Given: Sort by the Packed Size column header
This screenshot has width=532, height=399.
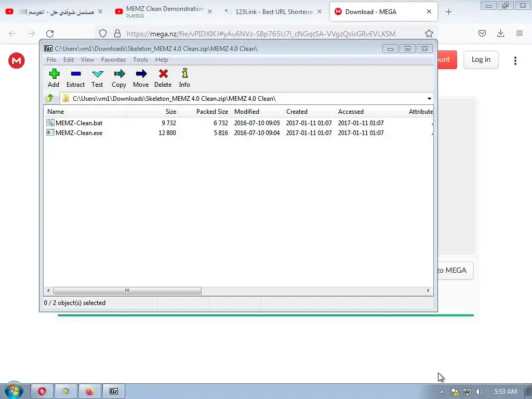Looking at the screenshot, I should point(205,112).
